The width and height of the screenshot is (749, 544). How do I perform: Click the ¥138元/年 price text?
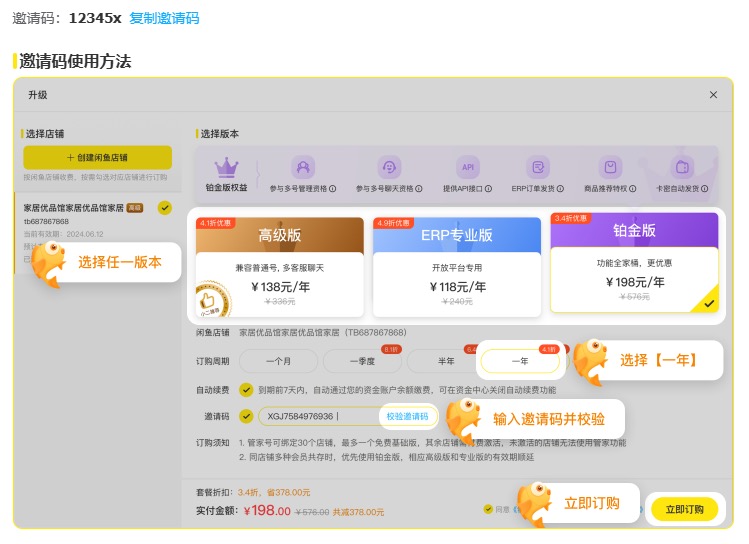click(280, 287)
